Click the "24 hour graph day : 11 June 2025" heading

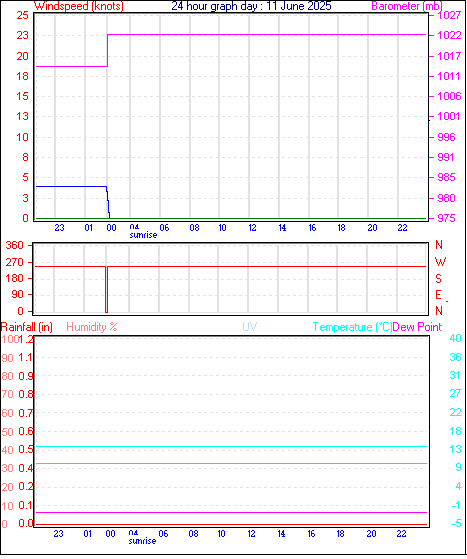(x=251, y=6)
